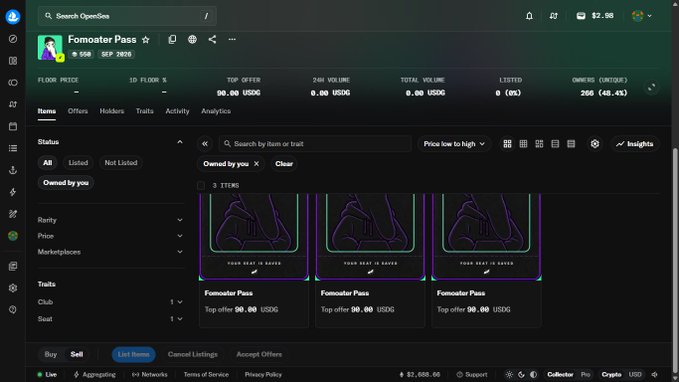Open Privacy Policy link
679x382 pixels.
263,375
